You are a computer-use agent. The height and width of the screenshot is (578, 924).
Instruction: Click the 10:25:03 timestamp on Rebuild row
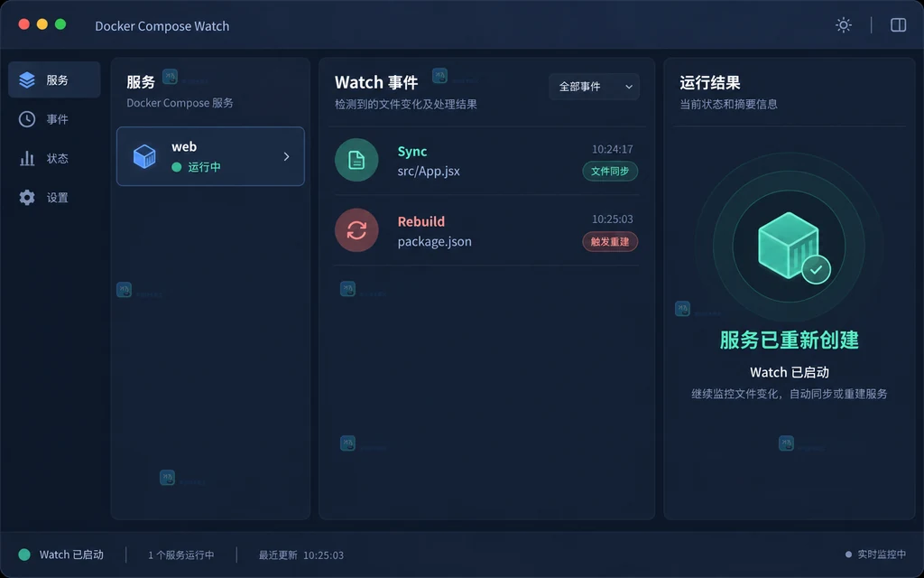pos(613,219)
